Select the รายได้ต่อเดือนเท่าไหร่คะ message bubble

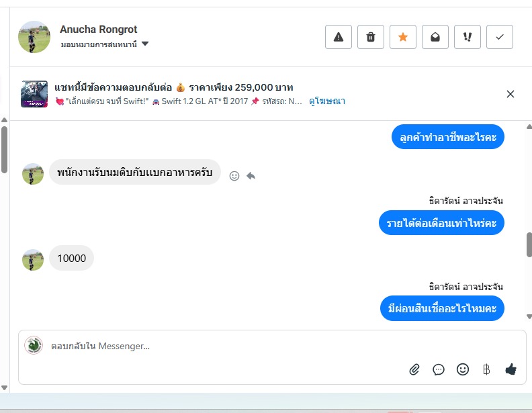click(x=441, y=223)
